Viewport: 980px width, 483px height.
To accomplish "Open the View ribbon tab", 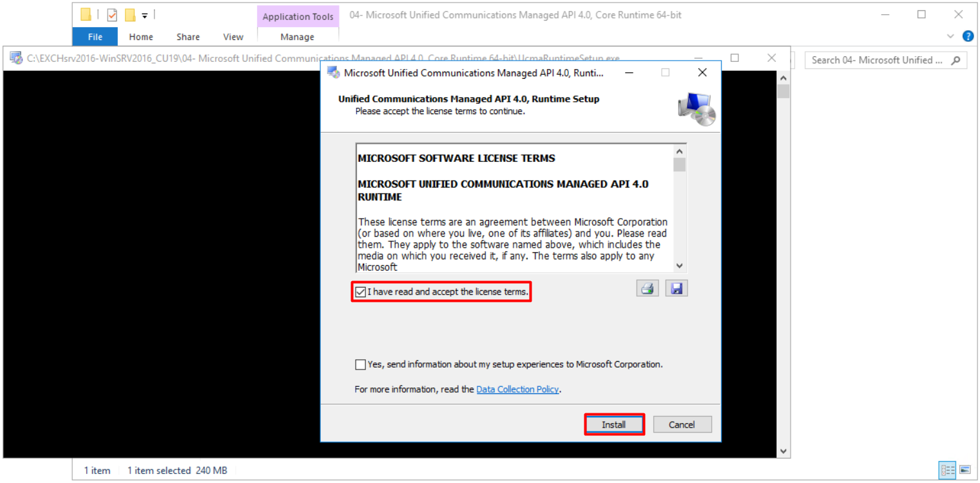I will pos(233,37).
